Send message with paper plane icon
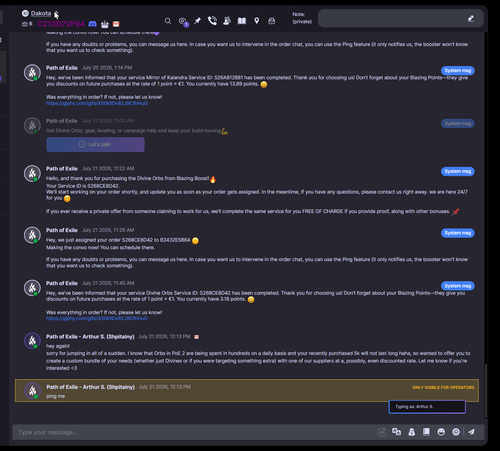The image size is (500, 451). 471,432
